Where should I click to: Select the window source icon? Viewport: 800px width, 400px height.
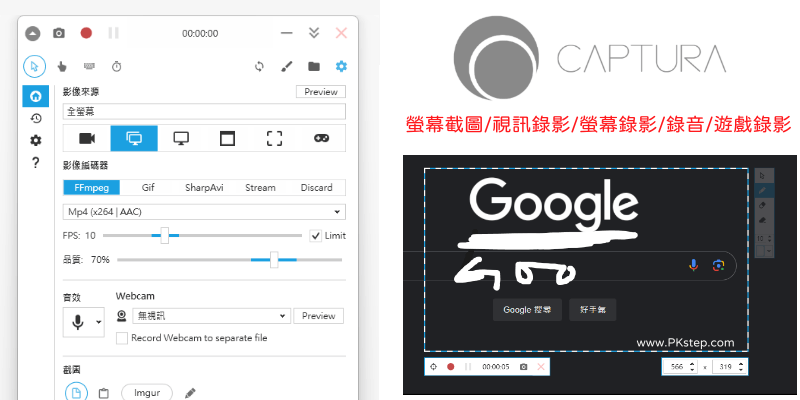pyautogui.click(x=228, y=138)
